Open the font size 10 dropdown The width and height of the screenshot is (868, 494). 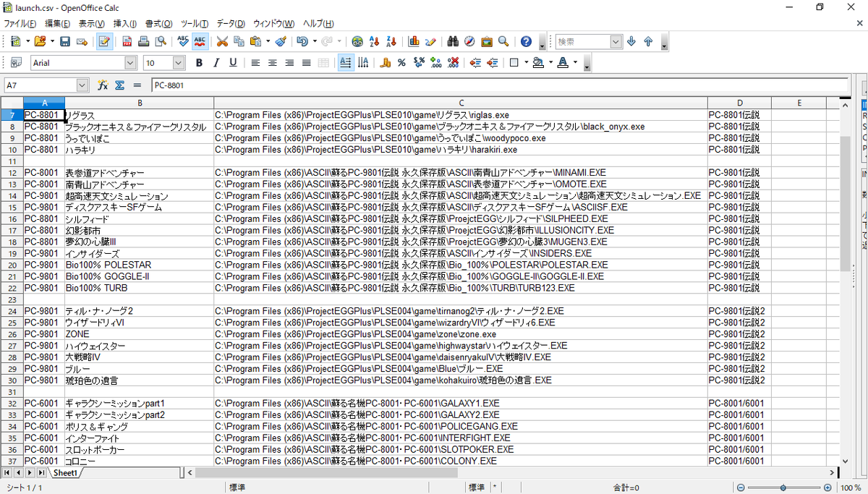[179, 63]
